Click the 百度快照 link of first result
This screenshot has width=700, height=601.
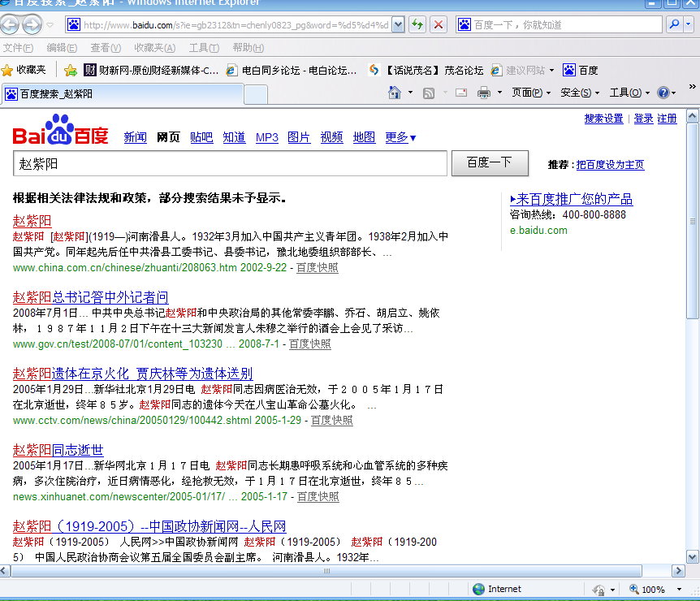[x=318, y=267]
